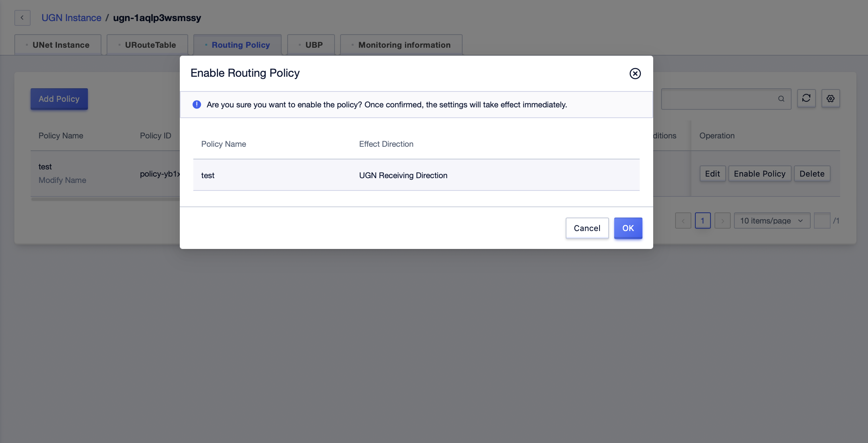The image size is (868, 443).
Task: Click Enable Policy for the test row
Action: pyautogui.click(x=759, y=174)
